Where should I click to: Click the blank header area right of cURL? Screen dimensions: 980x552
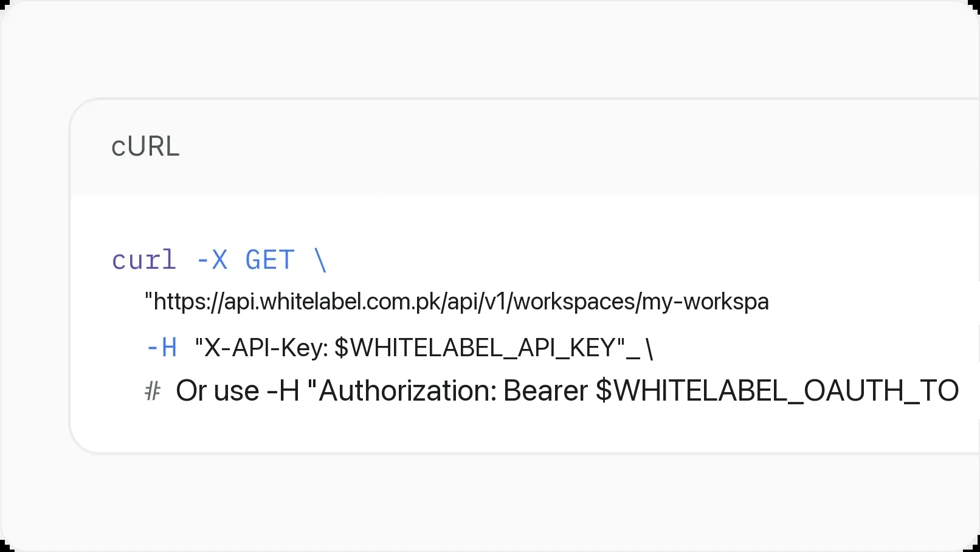pos(578,147)
